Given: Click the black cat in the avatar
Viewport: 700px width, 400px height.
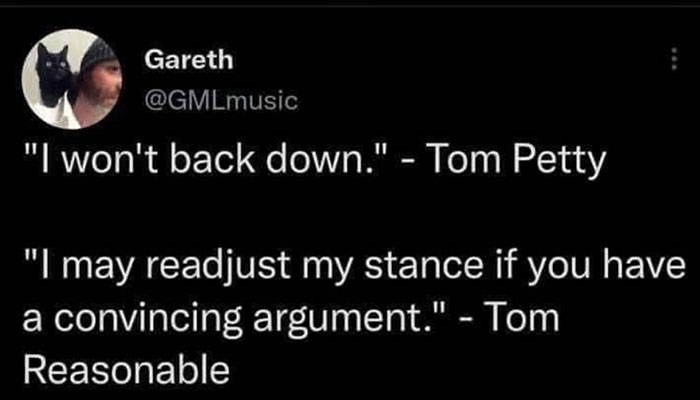Looking at the screenshot, I should (x=53, y=74).
